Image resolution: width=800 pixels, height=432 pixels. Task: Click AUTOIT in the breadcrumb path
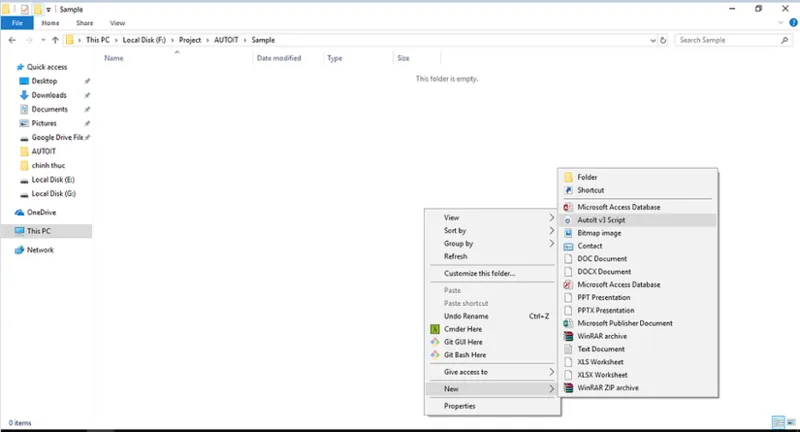click(226, 40)
